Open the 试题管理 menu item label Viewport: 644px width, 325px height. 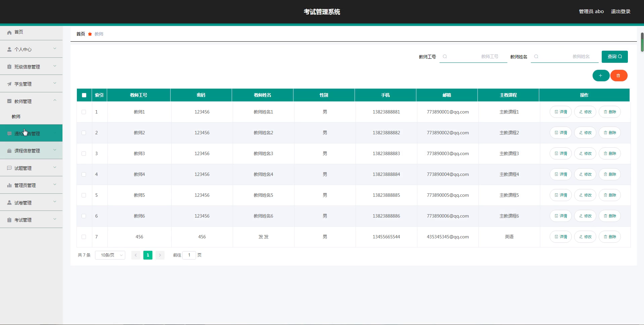(x=23, y=168)
